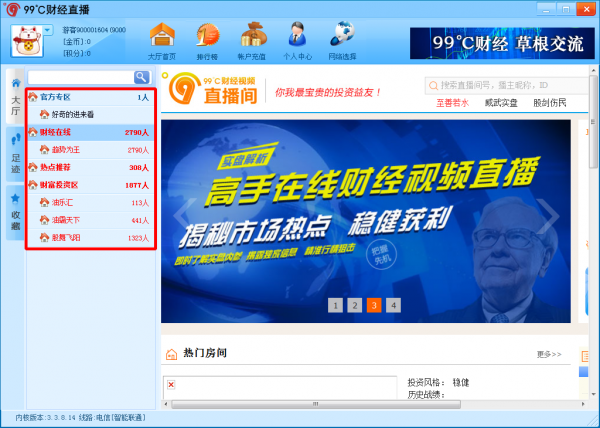Click the 内核版本 status bar text

81,417
